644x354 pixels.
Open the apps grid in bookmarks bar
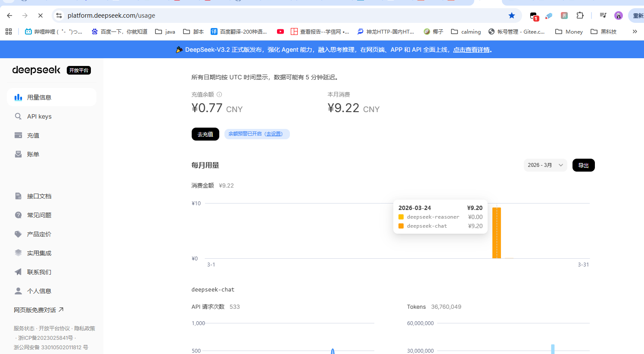pyautogui.click(x=9, y=31)
